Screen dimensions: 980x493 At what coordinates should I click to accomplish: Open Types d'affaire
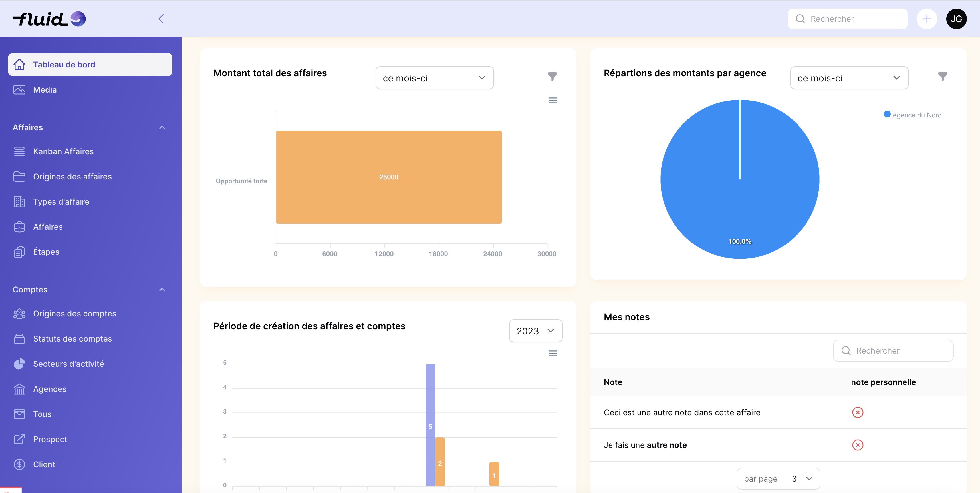61,201
